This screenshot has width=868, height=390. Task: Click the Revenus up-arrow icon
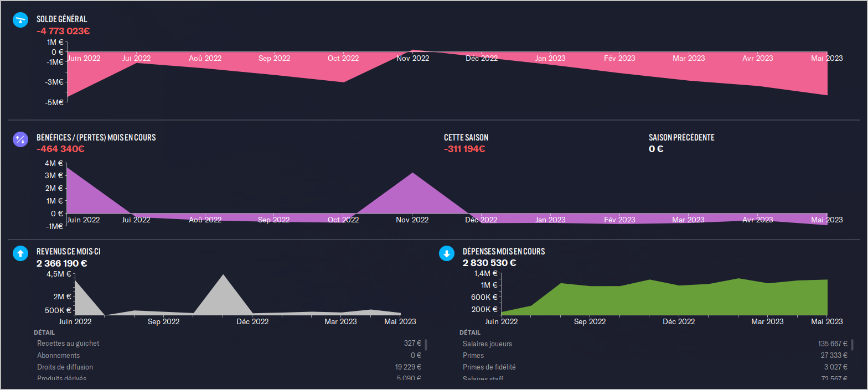[20, 253]
